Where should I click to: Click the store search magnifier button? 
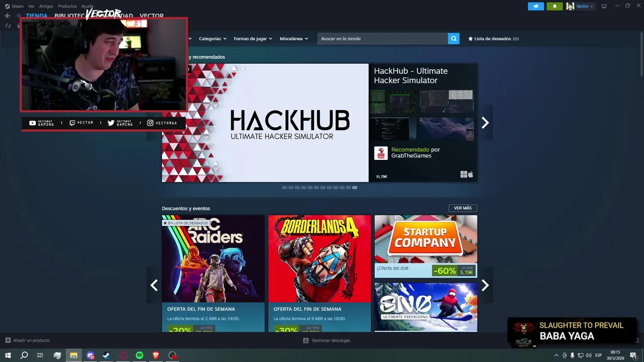tap(453, 39)
